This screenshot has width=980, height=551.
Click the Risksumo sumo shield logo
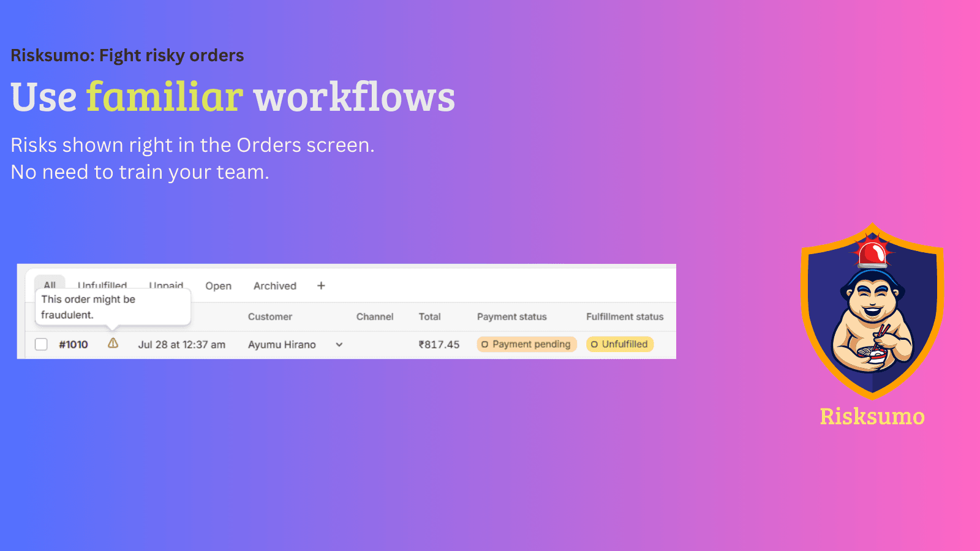coord(872,312)
